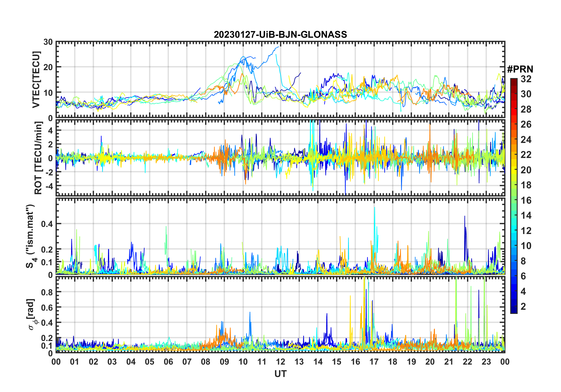Click the UT x-axis label
561x392 pixels.
[x=280, y=374]
